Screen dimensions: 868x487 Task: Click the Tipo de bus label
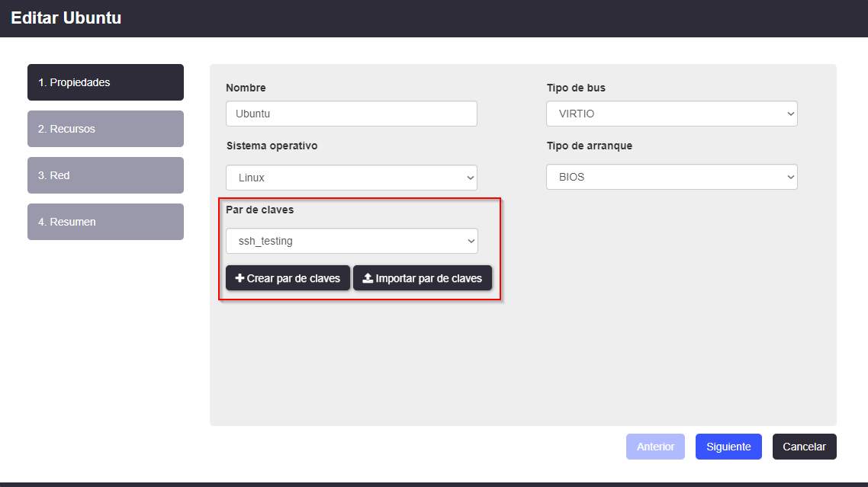point(576,88)
